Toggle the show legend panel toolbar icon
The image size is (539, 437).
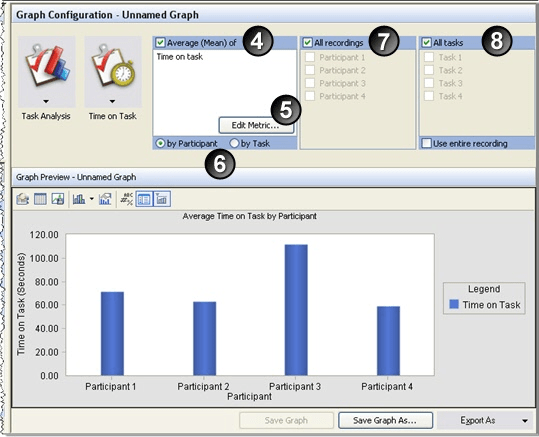tap(144, 199)
